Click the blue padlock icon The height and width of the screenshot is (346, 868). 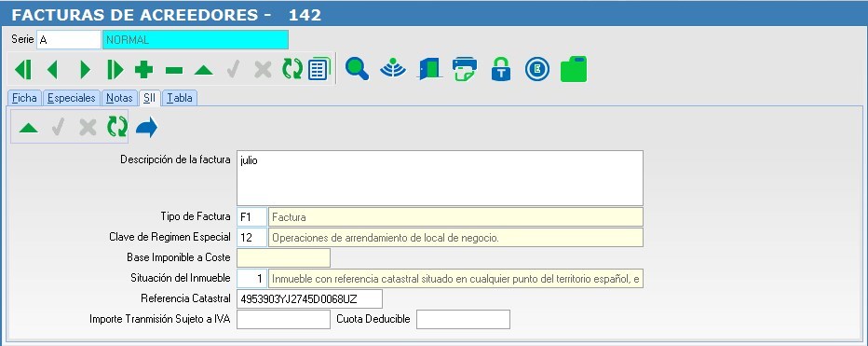(501, 69)
